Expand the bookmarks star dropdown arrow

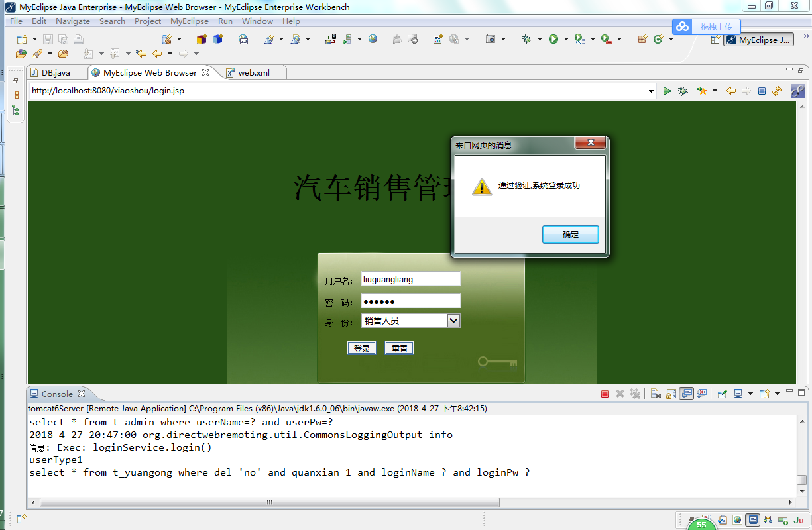tap(715, 91)
